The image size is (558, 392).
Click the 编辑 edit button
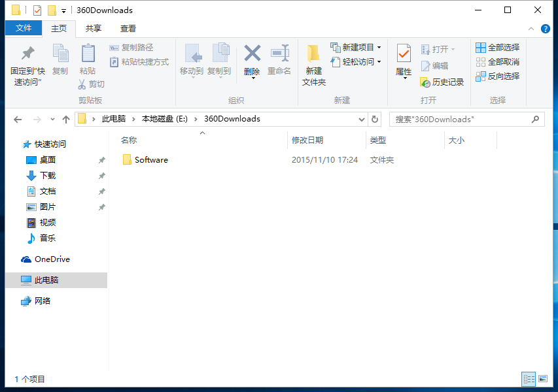pos(434,66)
